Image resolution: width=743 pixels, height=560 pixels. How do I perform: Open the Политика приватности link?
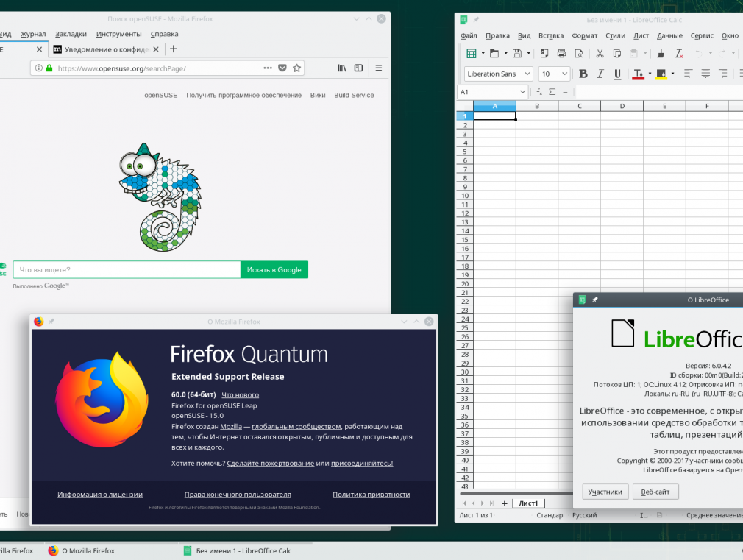point(371,494)
